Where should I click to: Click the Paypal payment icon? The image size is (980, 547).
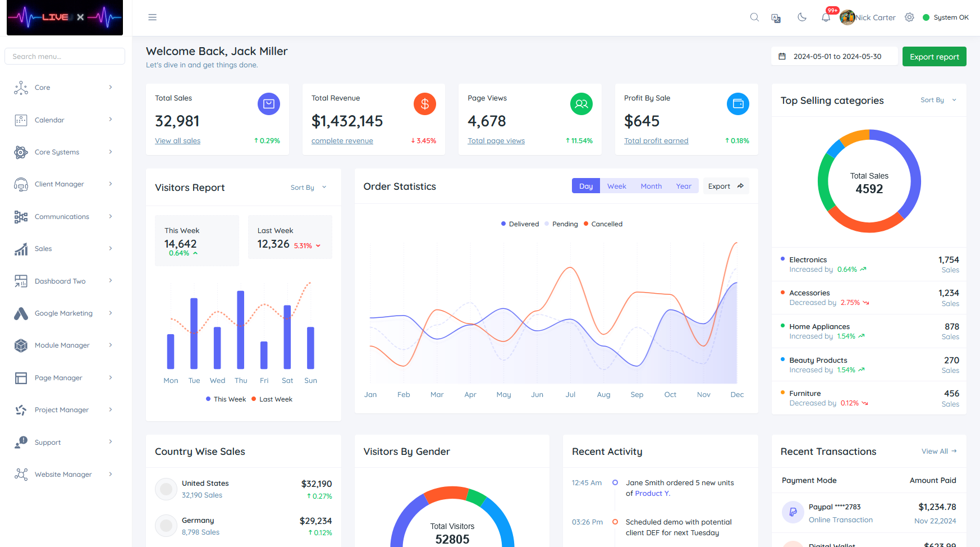coord(793,512)
